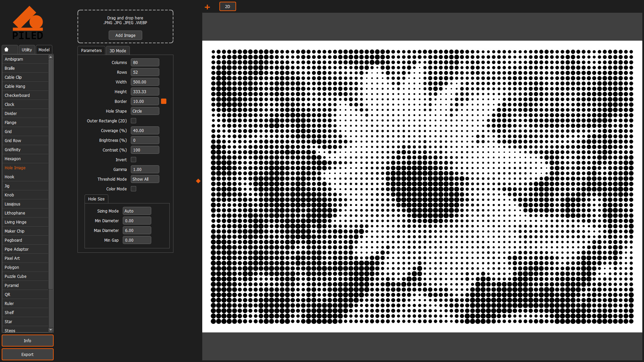Change Hole Shape from Circle
644x362 pixels.
coord(145,111)
